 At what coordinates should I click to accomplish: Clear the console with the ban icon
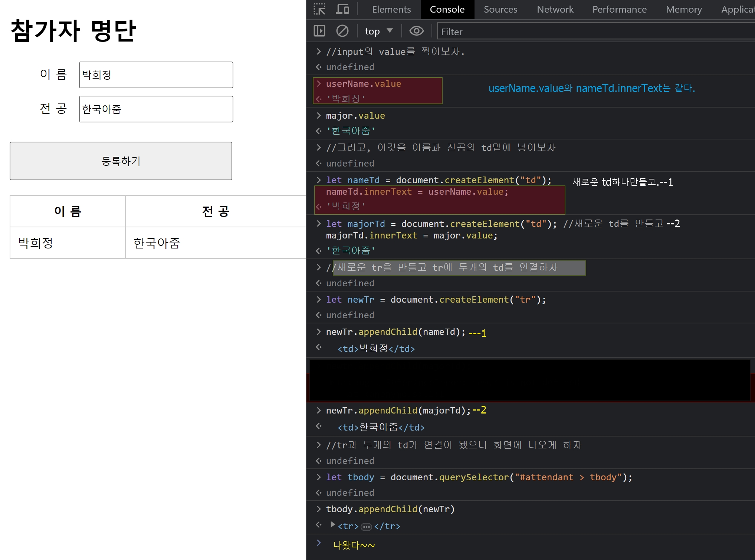click(x=342, y=31)
